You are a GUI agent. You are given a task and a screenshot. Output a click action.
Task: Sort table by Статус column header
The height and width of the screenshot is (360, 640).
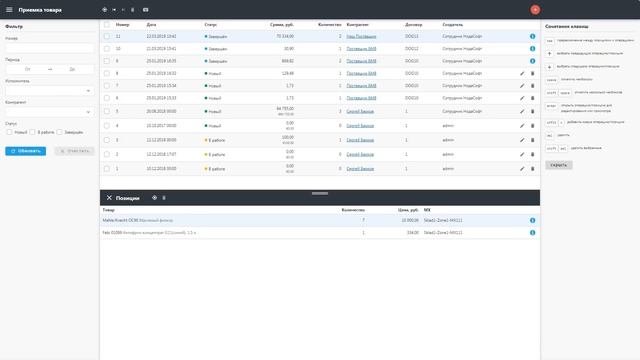pos(211,24)
